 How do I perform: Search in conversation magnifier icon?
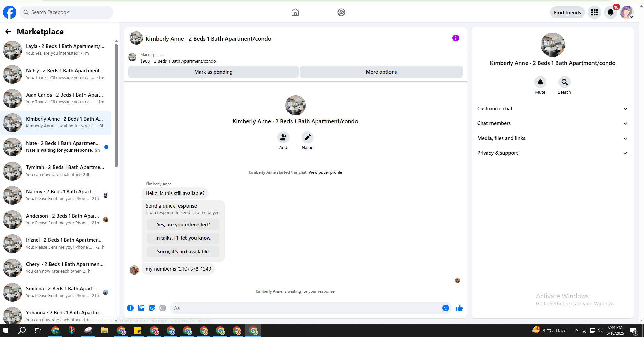(565, 82)
